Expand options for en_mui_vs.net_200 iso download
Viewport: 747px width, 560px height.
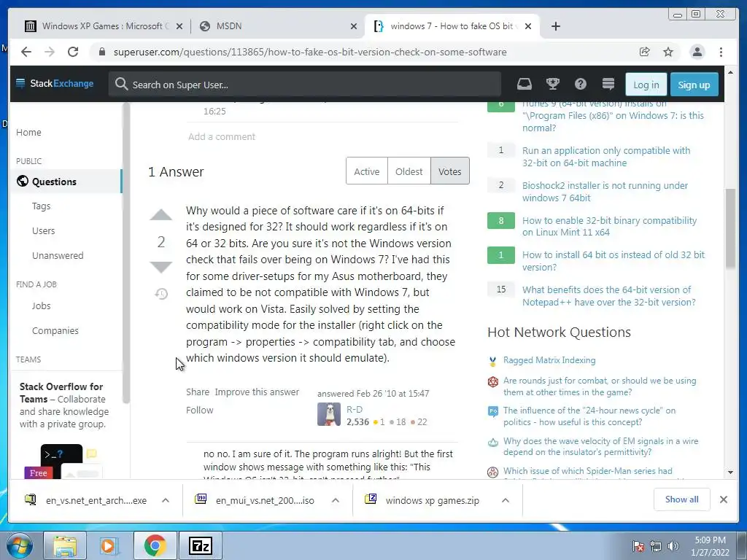point(336,500)
